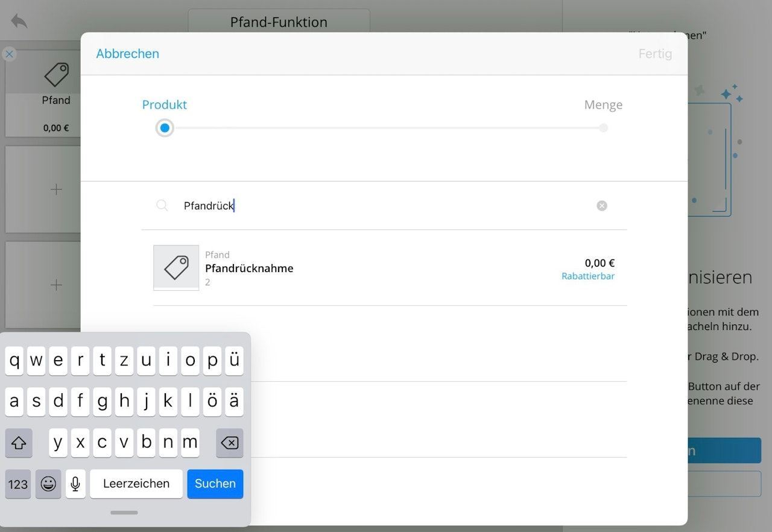
Task: Open the Menge step label
Action: [x=603, y=105]
